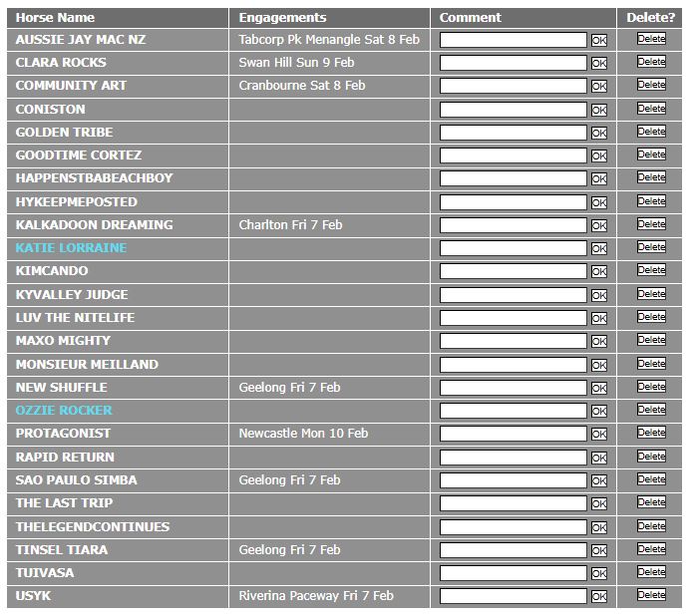Delete the RAPID RETURN entry
696x616 pixels.
pyautogui.click(x=651, y=457)
